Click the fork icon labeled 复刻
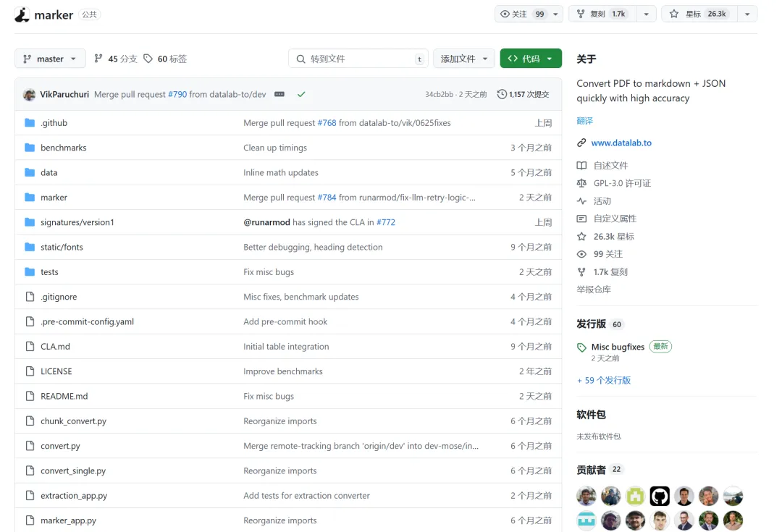 pos(581,14)
